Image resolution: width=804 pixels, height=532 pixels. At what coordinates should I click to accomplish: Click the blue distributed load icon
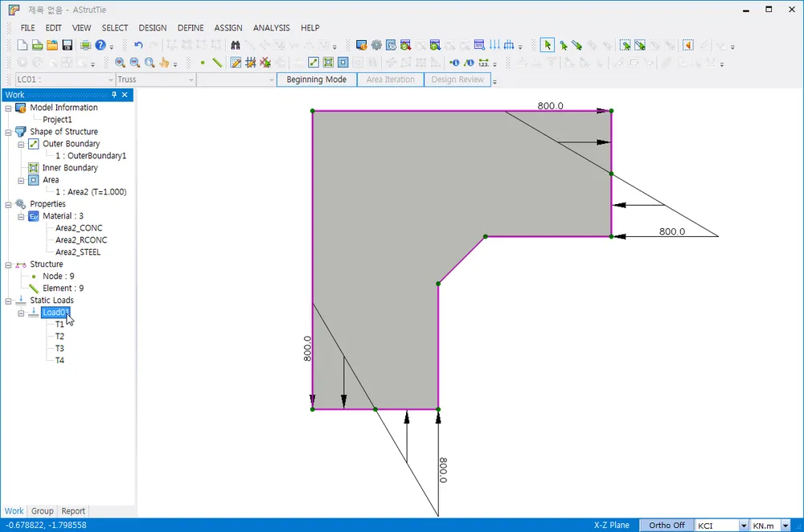[509, 45]
